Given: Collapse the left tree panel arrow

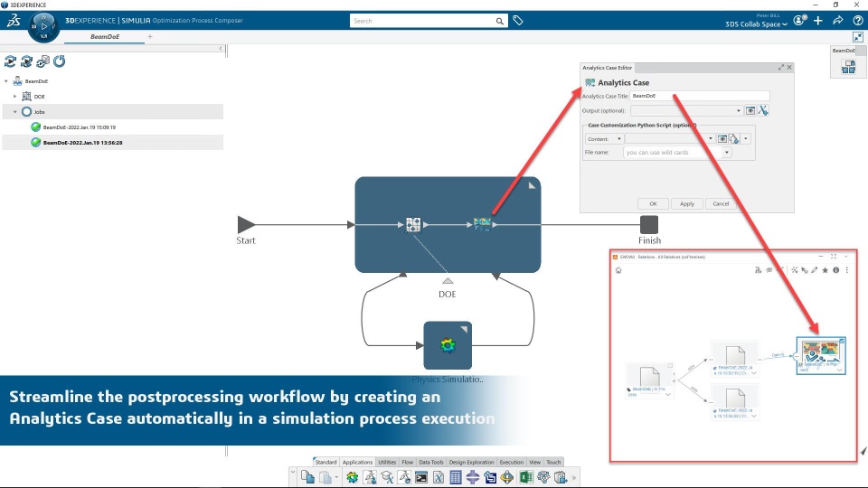Looking at the screenshot, I should (x=221, y=49).
